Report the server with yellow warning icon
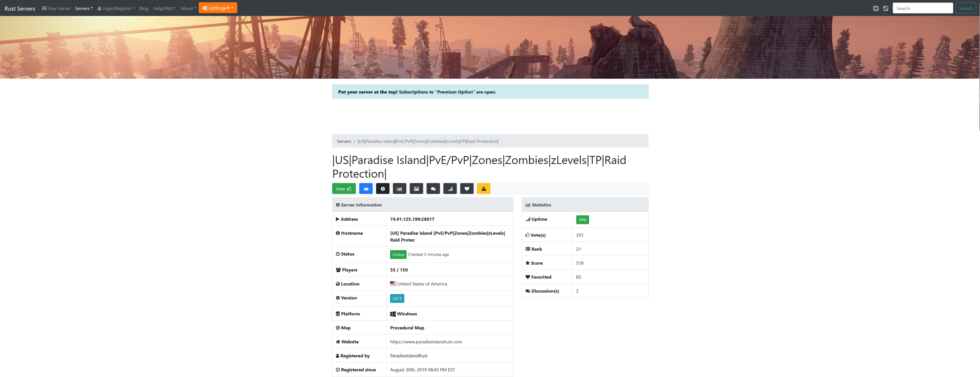This screenshot has height=377, width=980. 484,189
